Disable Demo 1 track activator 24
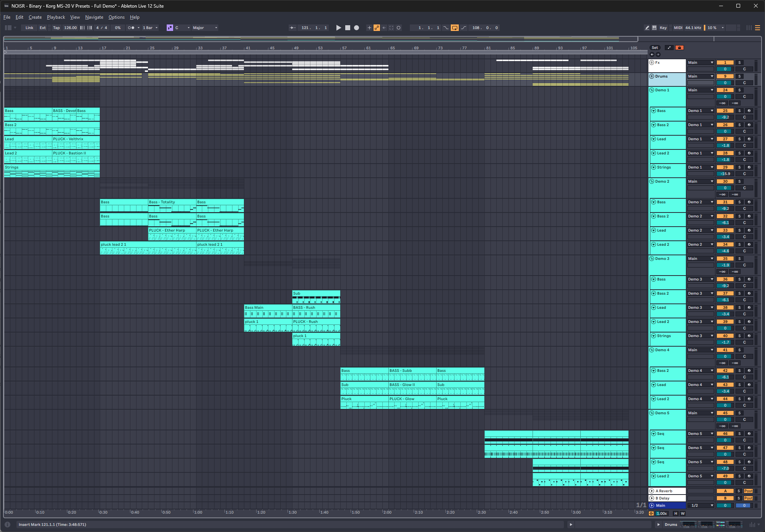765x532 pixels. [x=725, y=90]
